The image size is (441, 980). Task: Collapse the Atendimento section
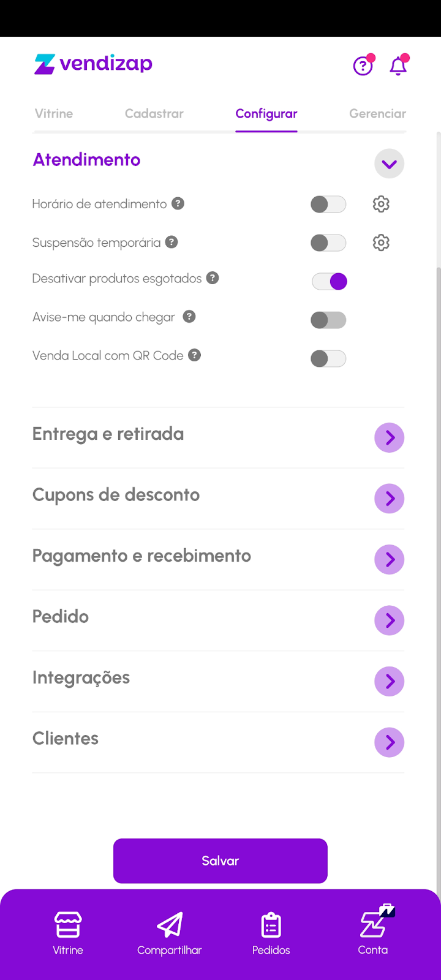pyautogui.click(x=389, y=164)
